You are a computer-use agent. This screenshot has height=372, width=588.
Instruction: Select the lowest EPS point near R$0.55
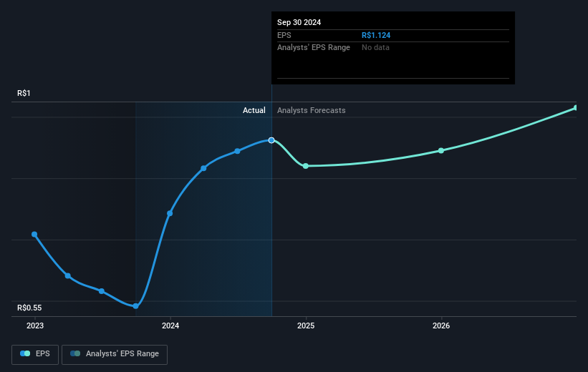[136, 306]
